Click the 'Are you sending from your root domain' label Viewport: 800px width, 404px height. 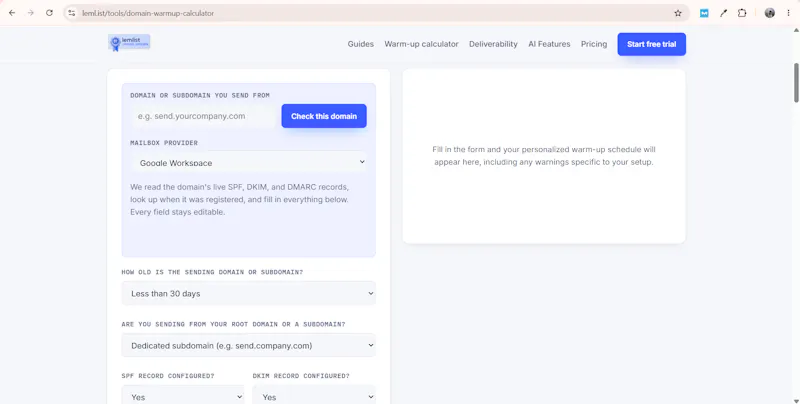tap(233, 324)
